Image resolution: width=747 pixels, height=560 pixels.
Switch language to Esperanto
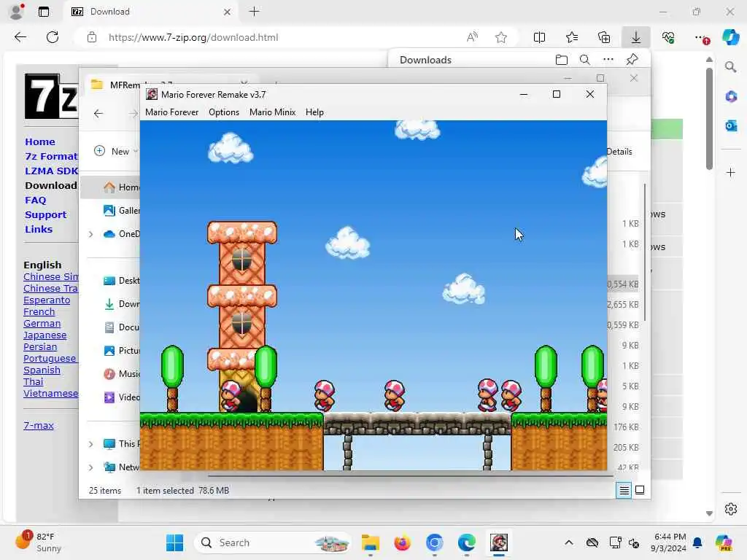[47, 300]
